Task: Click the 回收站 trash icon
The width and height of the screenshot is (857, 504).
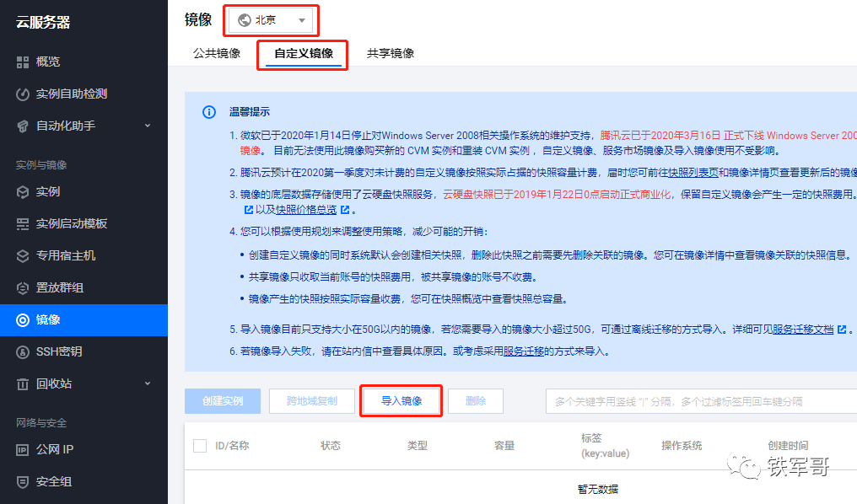Action: (x=23, y=383)
